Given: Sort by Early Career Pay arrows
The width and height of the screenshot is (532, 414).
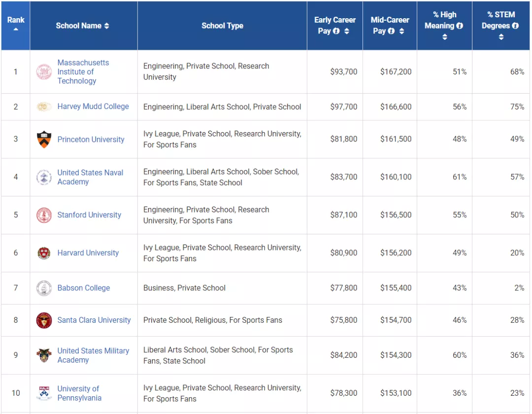Looking at the screenshot, I should coord(346,31).
